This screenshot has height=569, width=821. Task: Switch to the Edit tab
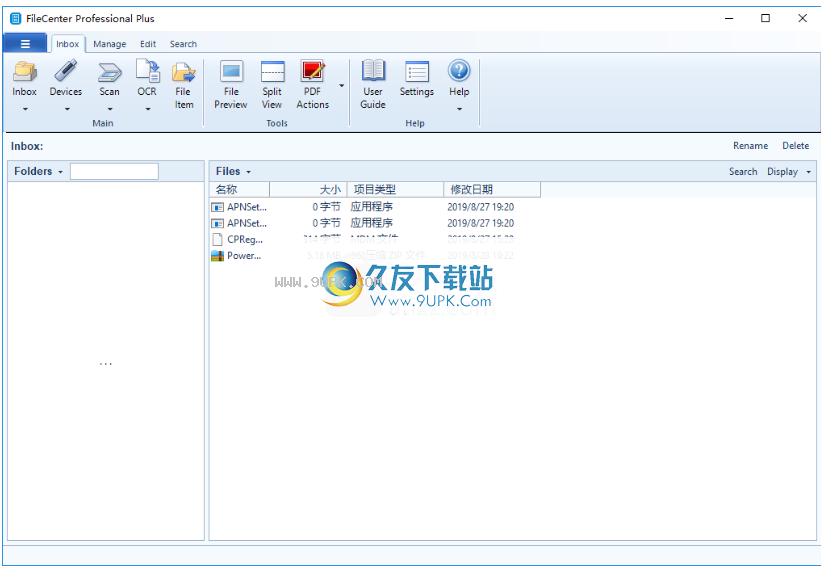pyautogui.click(x=148, y=44)
